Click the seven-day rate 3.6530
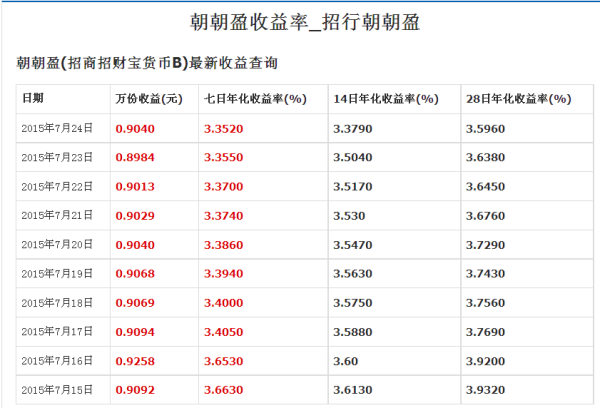The height and width of the screenshot is (408, 600). point(223,361)
